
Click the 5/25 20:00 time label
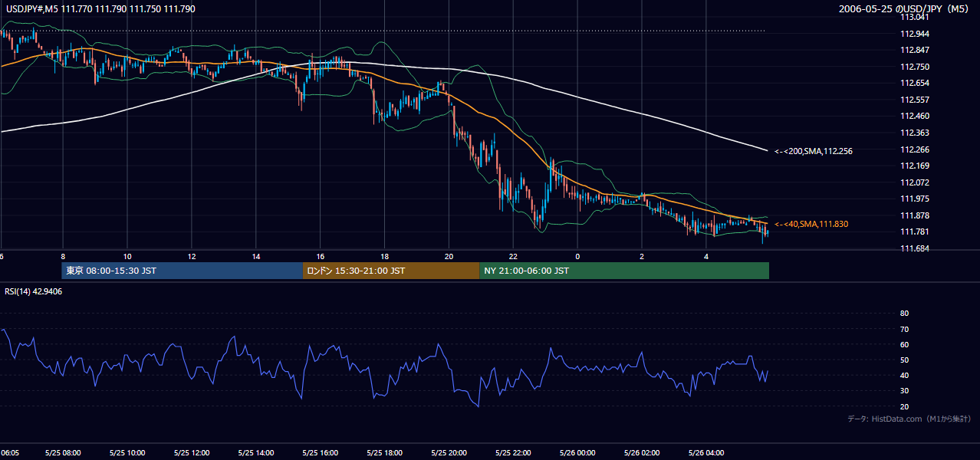tap(449, 452)
